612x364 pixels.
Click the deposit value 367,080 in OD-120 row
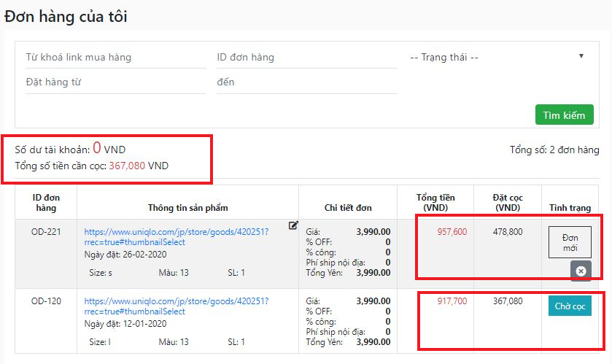tap(508, 301)
